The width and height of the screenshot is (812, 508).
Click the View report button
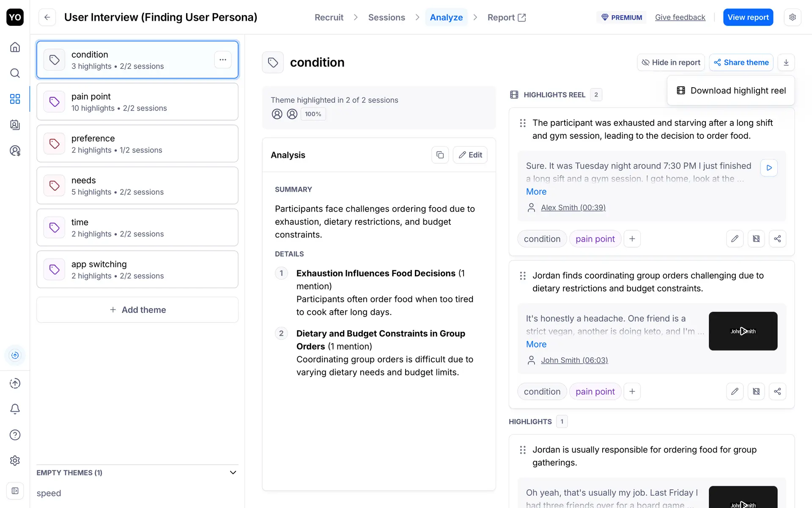[748, 17]
